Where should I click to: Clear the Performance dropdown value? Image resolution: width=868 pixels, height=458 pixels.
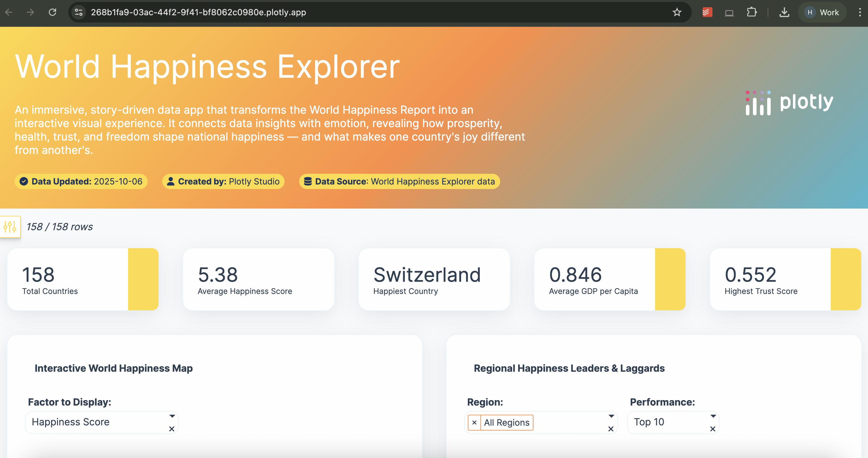712,429
